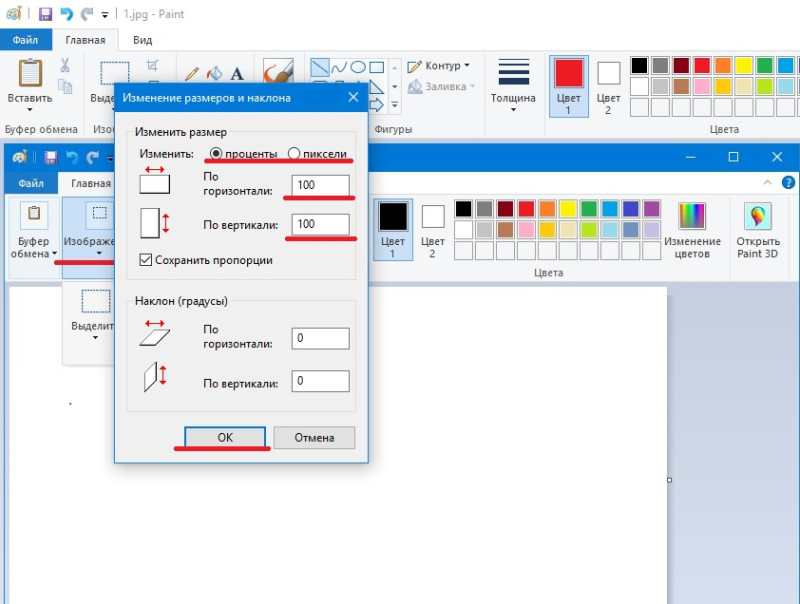800x604 pixels.
Task: Click the По горизонтали resize input field
Action: point(320,186)
